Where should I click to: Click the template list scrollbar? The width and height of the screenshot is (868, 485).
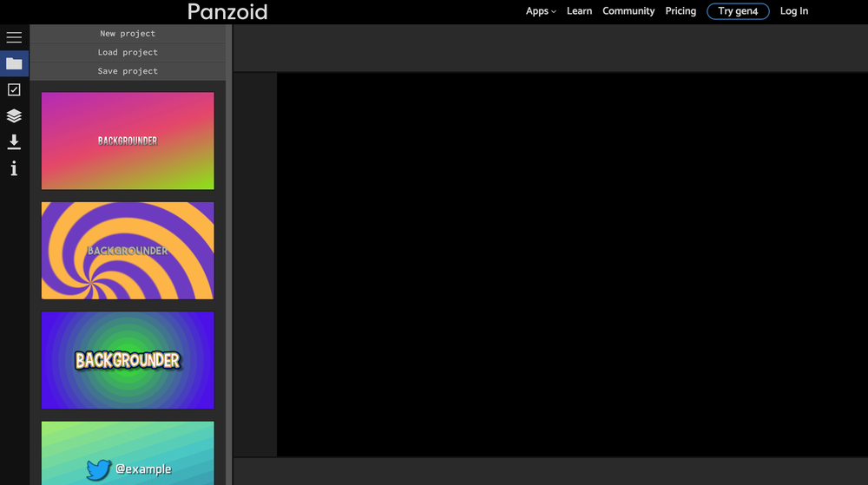[228, 254]
